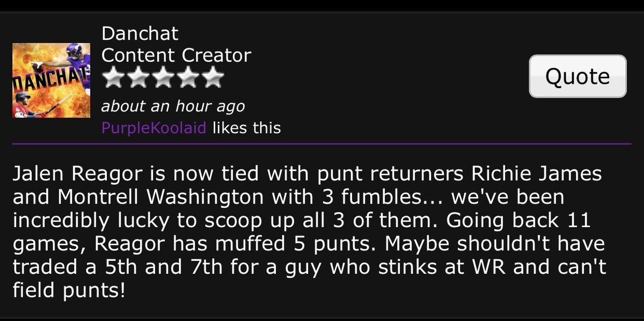
Task: Click the Danchat username
Action: point(140,34)
